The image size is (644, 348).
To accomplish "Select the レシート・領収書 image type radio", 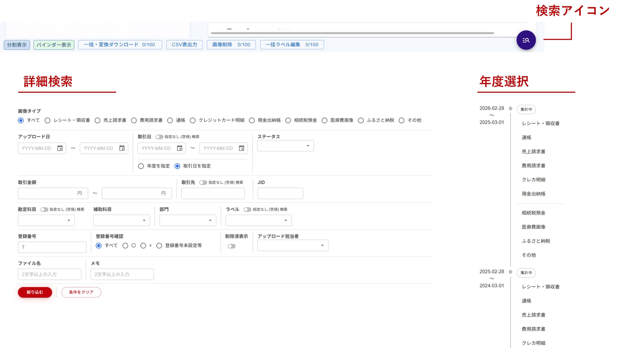I will pos(48,120).
